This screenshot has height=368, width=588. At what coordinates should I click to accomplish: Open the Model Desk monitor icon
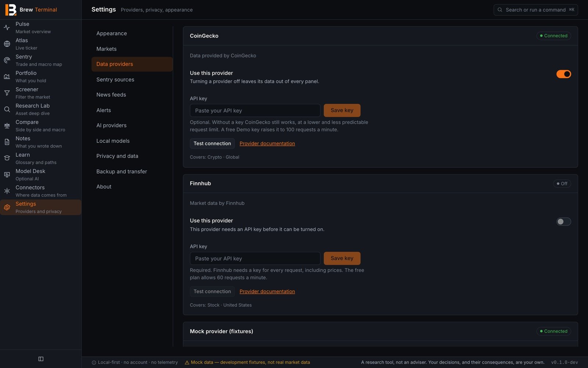point(7,175)
